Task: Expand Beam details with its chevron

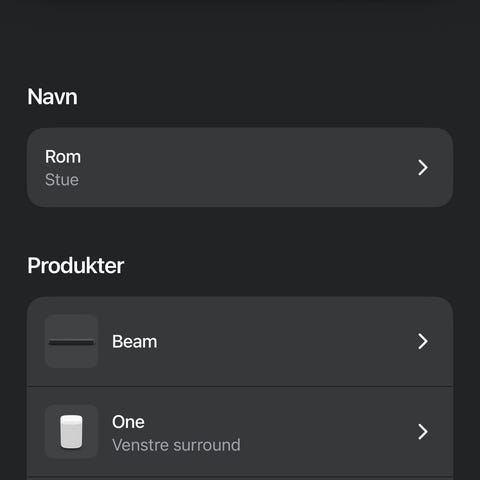Action: click(423, 342)
